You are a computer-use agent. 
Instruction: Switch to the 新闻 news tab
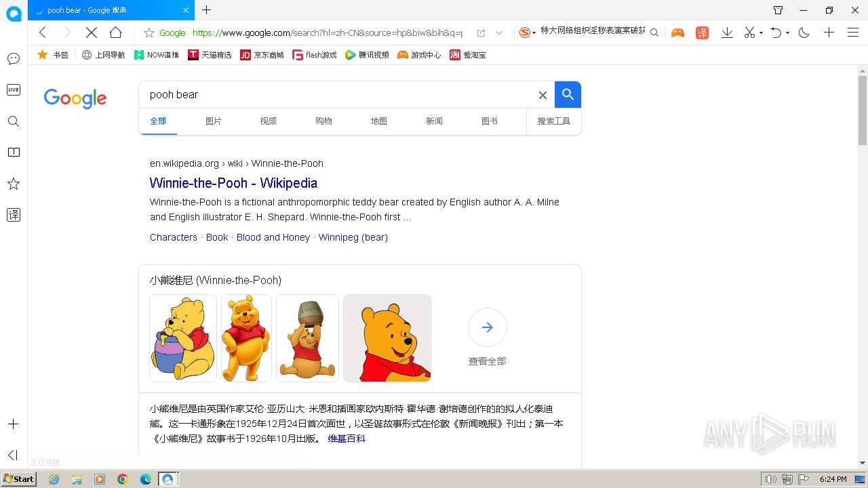pyautogui.click(x=434, y=121)
